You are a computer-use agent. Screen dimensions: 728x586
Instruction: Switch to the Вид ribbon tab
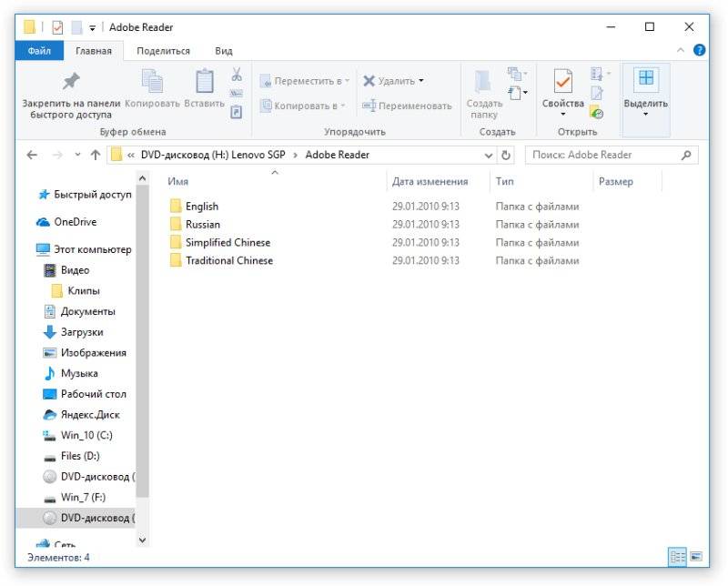coord(224,51)
